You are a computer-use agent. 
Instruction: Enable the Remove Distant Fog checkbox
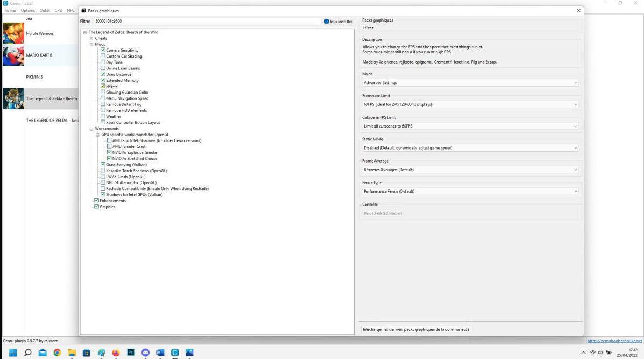click(103, 104)
